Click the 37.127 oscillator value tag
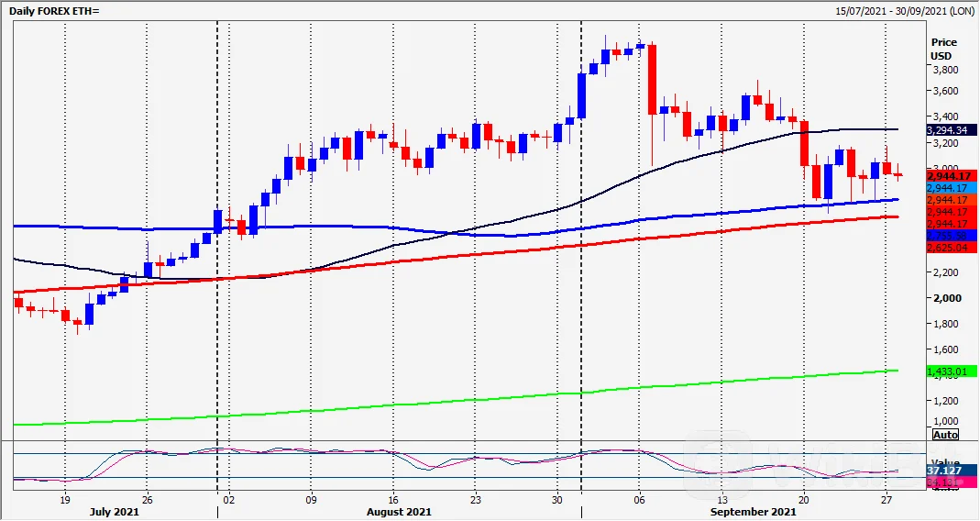The width and height of the screenshot is (980, 521). tap(948, 470)
